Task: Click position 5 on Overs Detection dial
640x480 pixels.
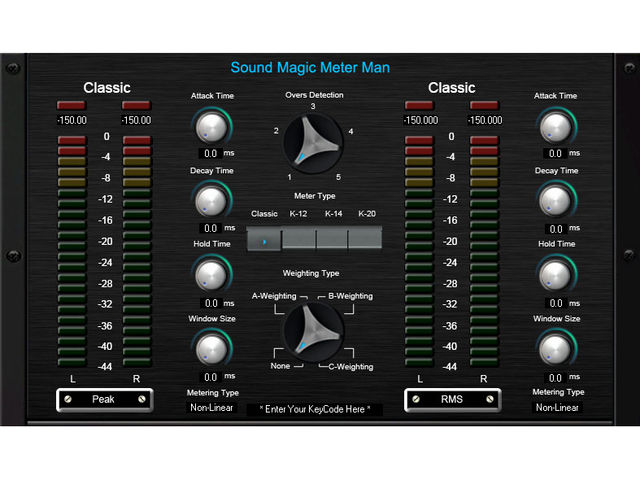Action: (x=338, y=177)
